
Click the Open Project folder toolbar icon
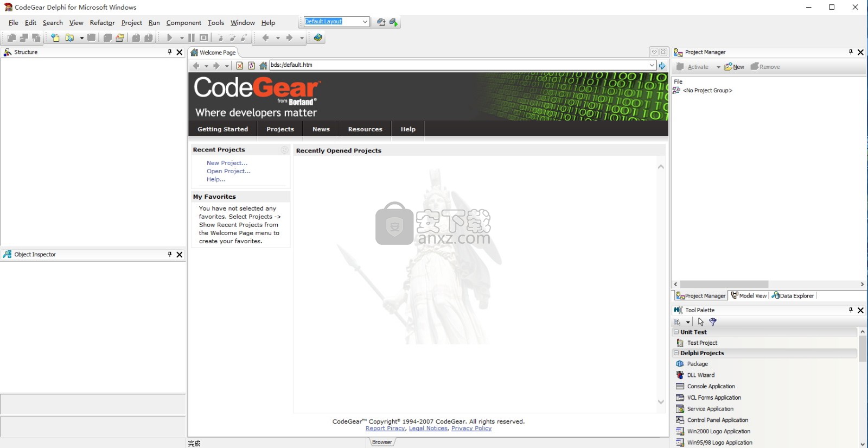coord(120,37)
